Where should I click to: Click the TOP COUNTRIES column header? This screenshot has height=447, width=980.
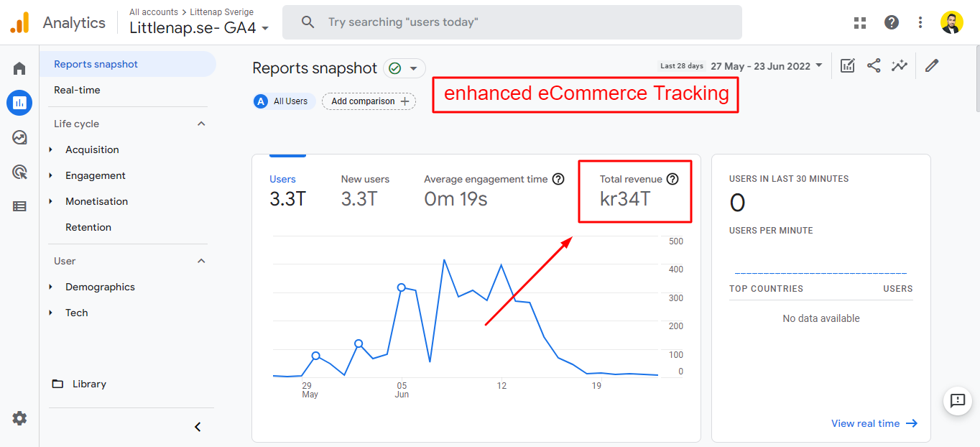pyautogui.click(x=766, y=289)
